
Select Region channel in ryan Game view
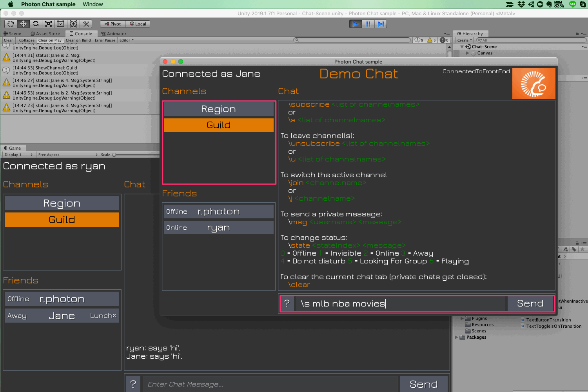(x=62, y=203)
